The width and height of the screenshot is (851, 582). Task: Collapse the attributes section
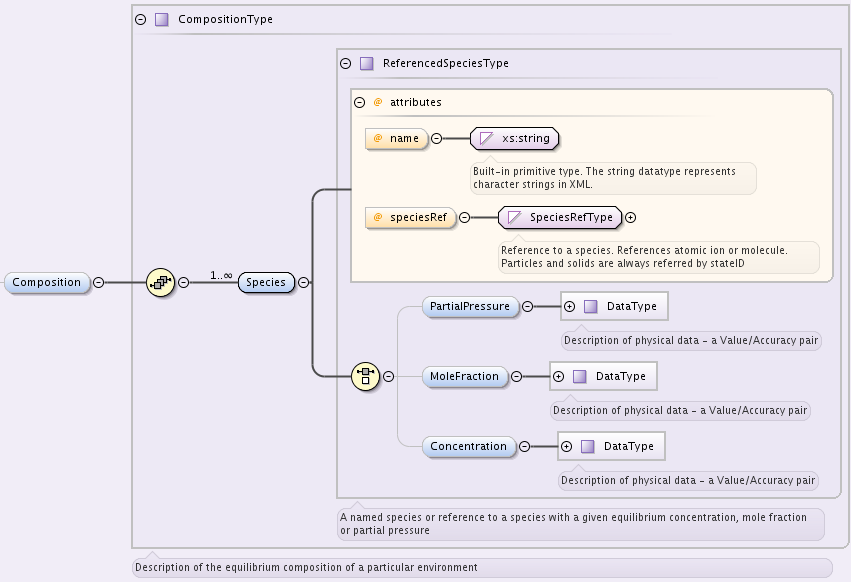click(x=359, y=102)
